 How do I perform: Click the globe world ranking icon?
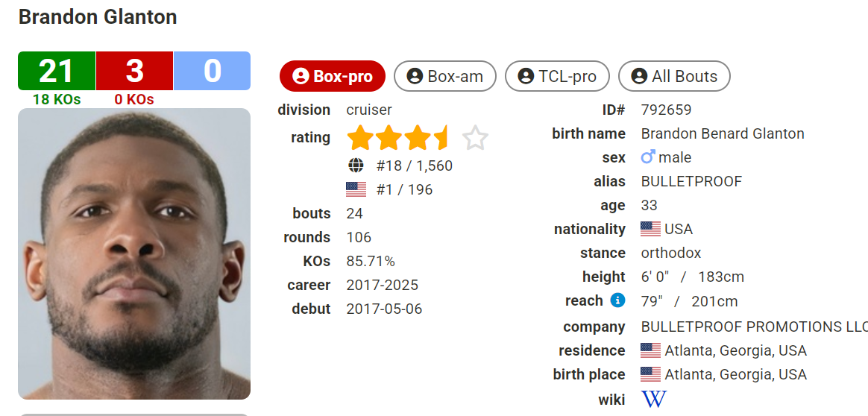pyautogui.click(x=356, y=166)
